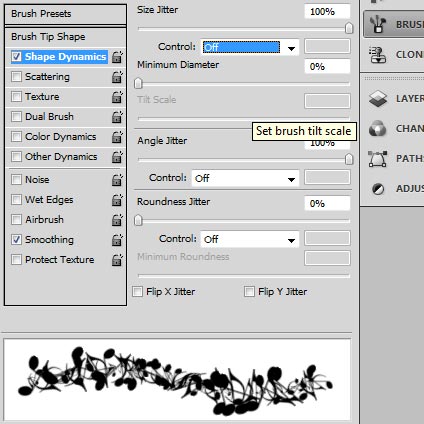
Task: Click lock icon next to Texture
Action: 117,97
